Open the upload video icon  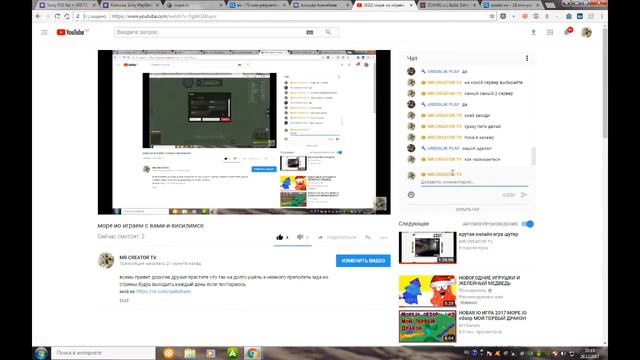point(533,32)
